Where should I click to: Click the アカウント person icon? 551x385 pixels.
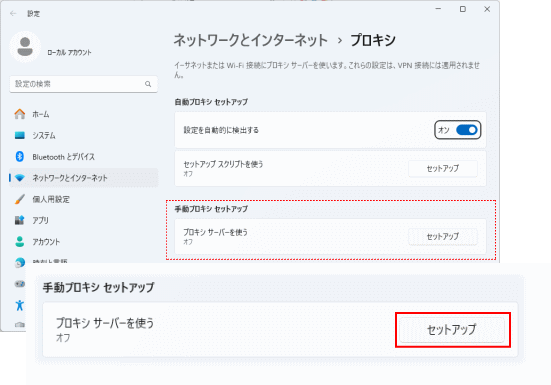pyautogui.click(x=20, y=242)
